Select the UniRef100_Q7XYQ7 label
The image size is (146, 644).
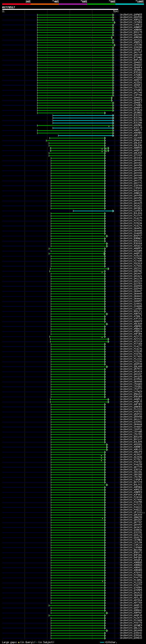131,156
